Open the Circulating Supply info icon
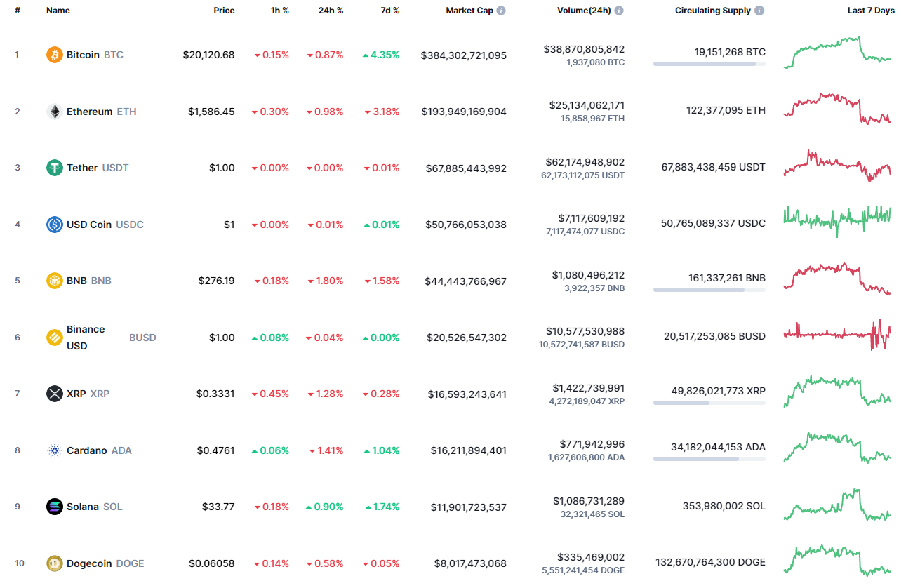This screenshot has width=920, height=588. coord(759,11)
